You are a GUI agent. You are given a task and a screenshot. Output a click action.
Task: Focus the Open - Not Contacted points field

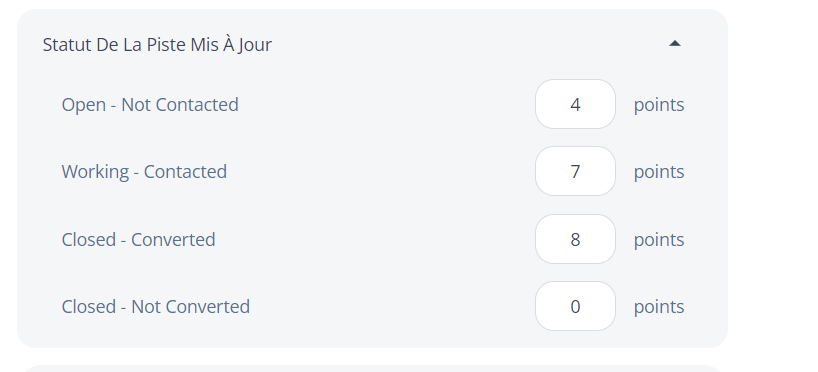(x=575, y=104)
